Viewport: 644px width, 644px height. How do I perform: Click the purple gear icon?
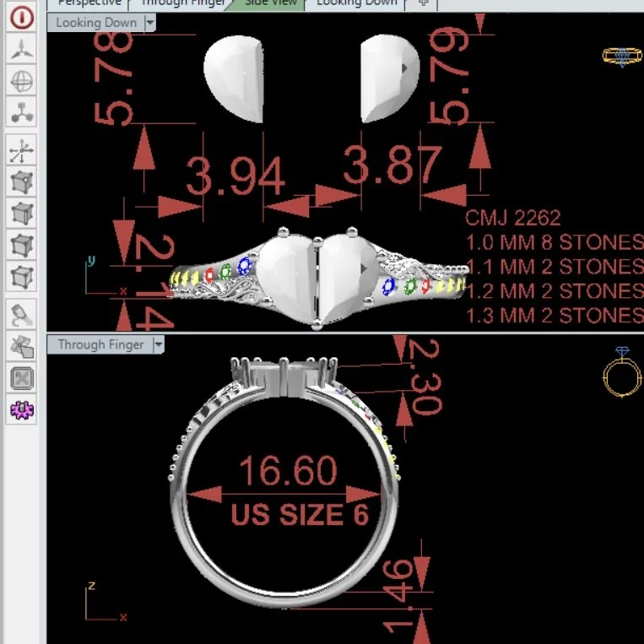[x=22, y=409]
